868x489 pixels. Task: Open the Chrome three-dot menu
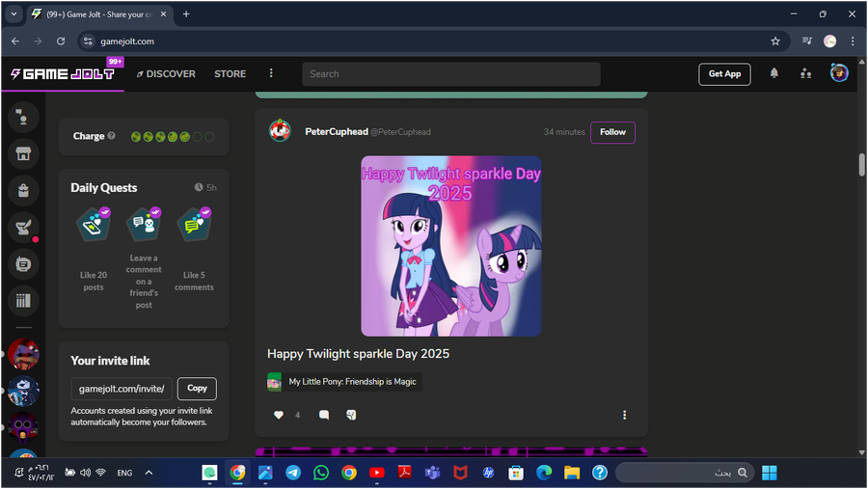853,41
